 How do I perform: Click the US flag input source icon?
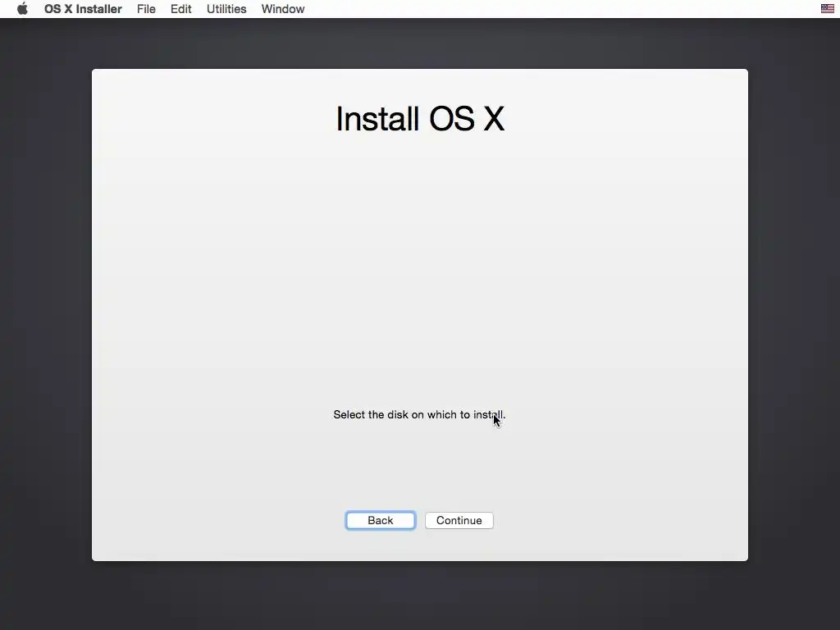(827, 8)
